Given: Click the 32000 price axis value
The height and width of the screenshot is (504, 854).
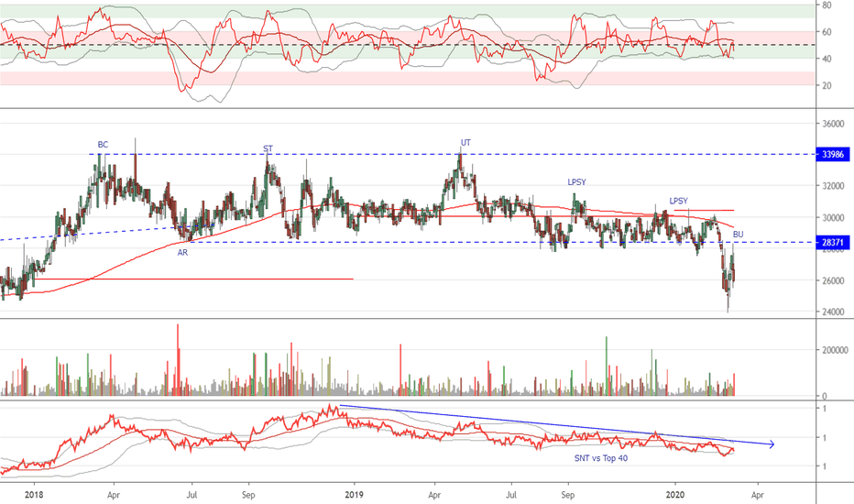Looking at the screenshot, I should coord(833,186).
